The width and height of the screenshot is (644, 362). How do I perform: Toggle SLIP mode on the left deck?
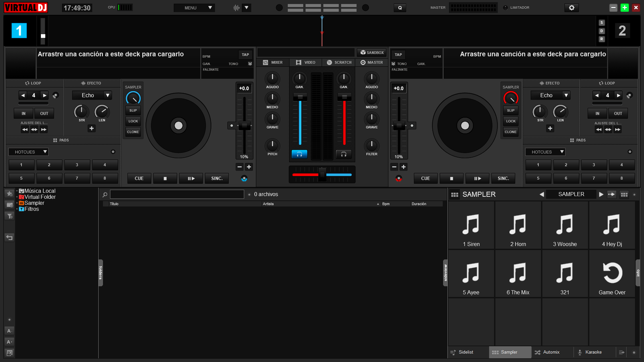(x=133, y=110)
